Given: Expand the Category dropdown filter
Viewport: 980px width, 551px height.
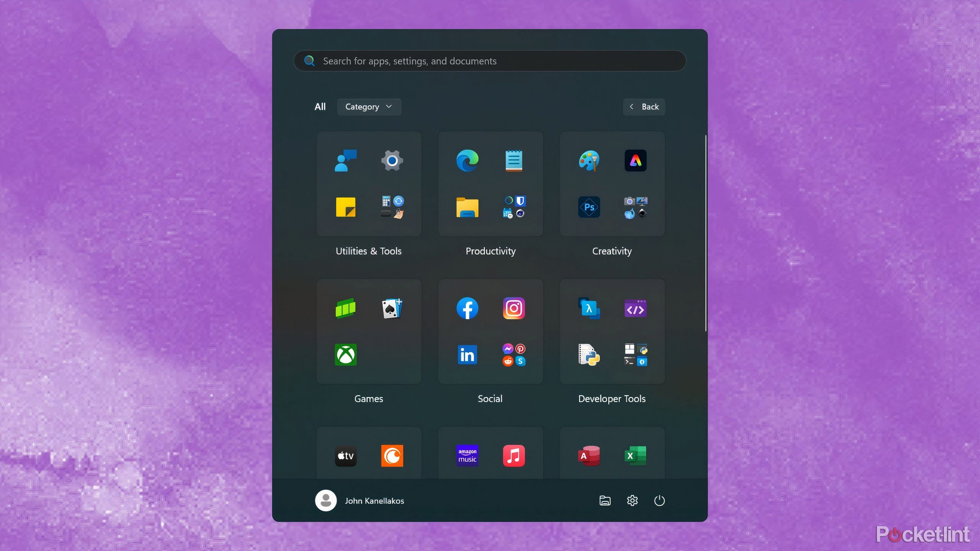Looking at the screenshot, I should click(x=368, y=106).
